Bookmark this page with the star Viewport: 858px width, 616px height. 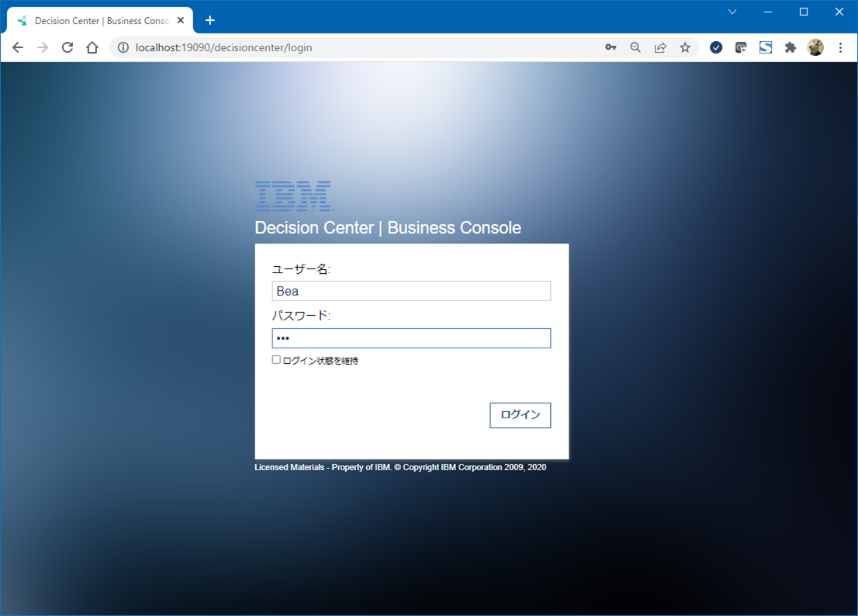(x=685, y=47)
